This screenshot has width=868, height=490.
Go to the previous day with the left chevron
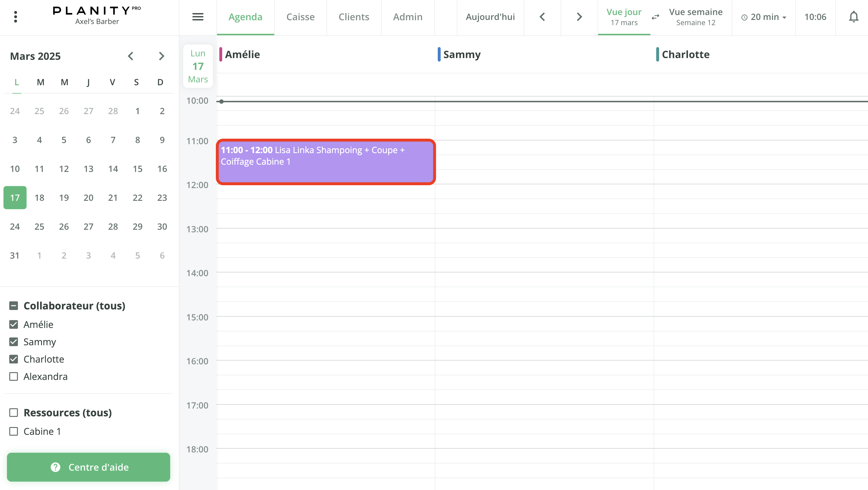542,16
